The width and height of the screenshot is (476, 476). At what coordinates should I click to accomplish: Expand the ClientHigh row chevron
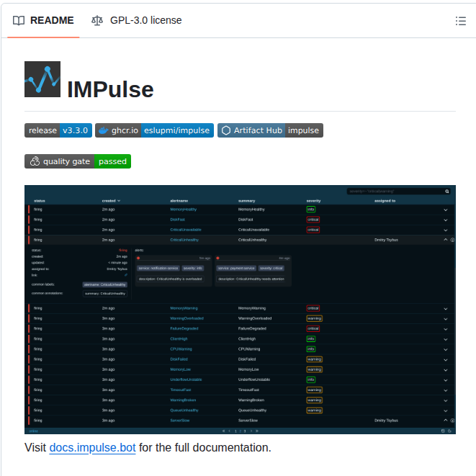point(445,339)
